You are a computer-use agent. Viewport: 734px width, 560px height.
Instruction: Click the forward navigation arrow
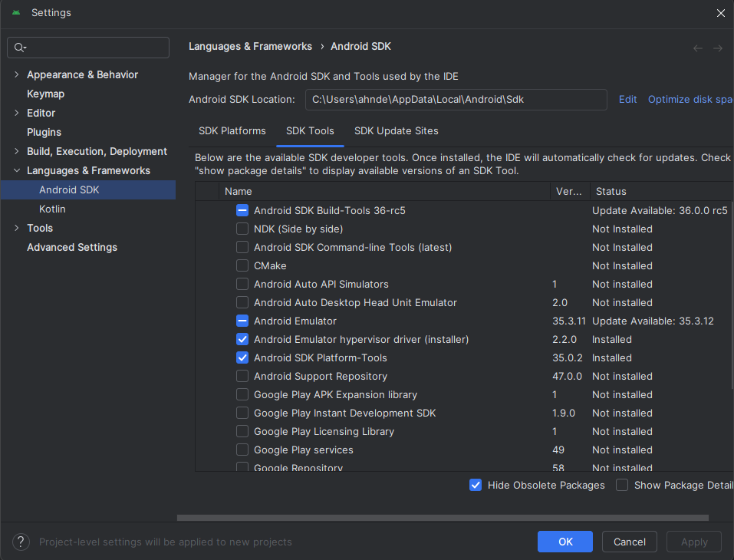tap(718, 48)
